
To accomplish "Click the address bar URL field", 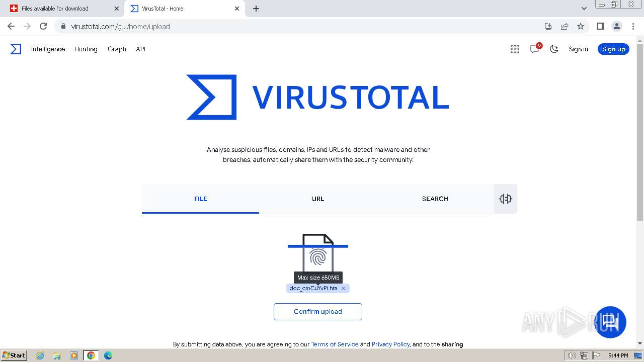I will click(x=302, y=26).
